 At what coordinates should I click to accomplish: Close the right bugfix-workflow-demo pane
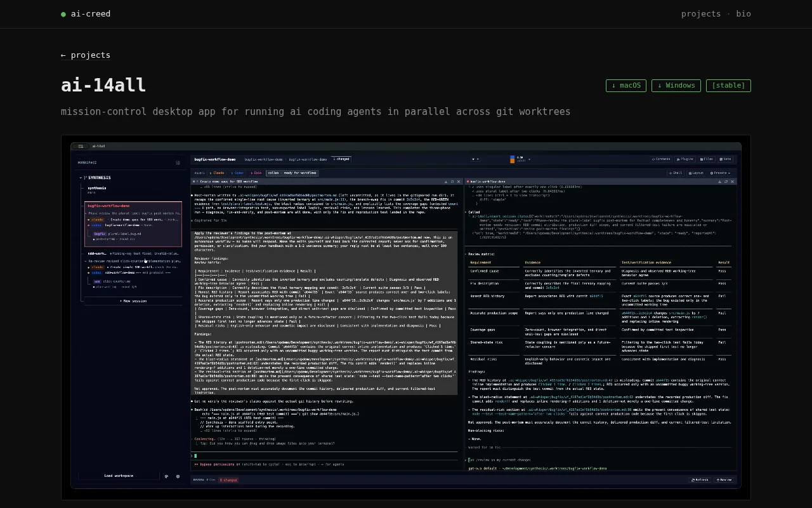coord(733,182)
